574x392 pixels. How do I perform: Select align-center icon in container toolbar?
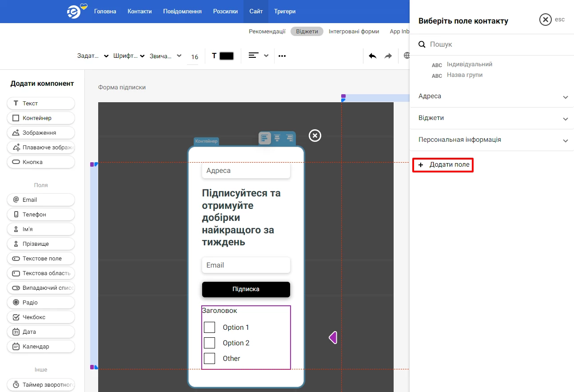pos(277,138)
